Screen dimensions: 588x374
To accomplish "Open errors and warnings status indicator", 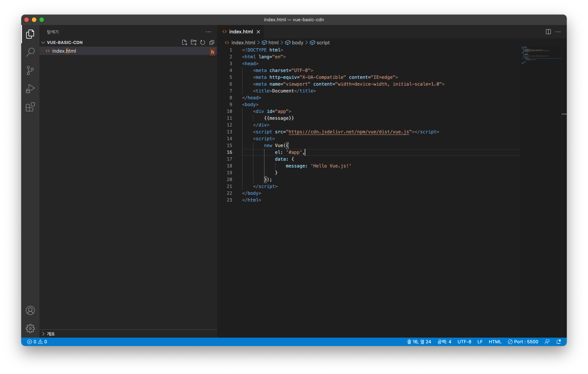I will click(37, 342).
